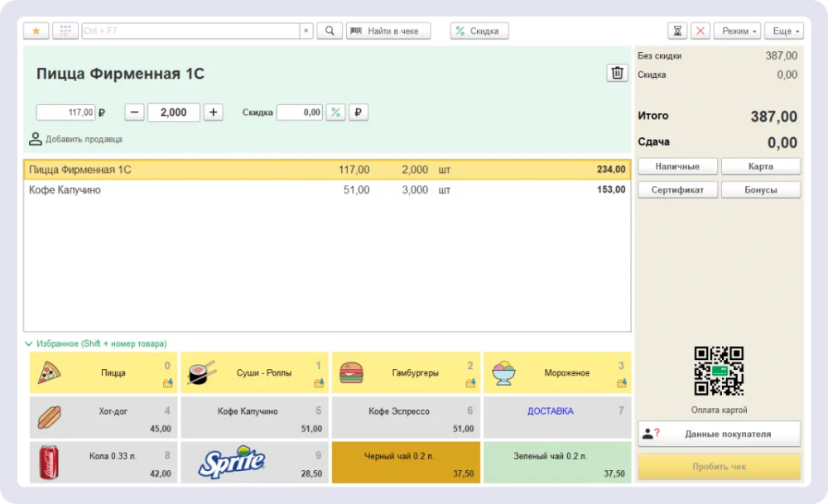The image size is (828, 504).
Task: Click the favorites star icon in toolbar
Action: click(36, 31)
